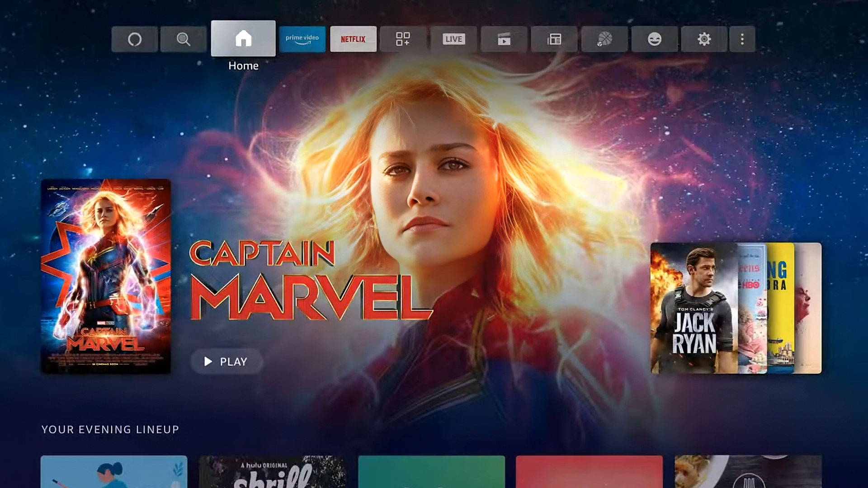The width and height of the screenshot is (868, 488).
Task: Go to the LIVE TV tab
Action: click(453, 39)
